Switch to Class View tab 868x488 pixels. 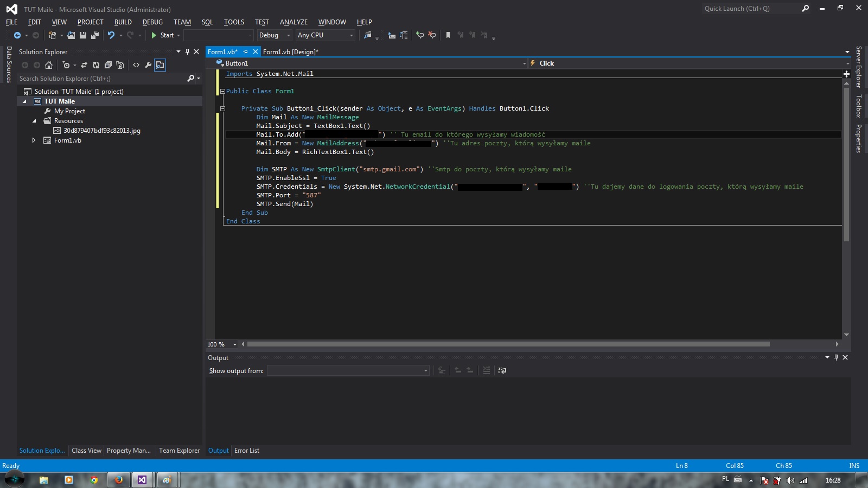click(86, 451)
